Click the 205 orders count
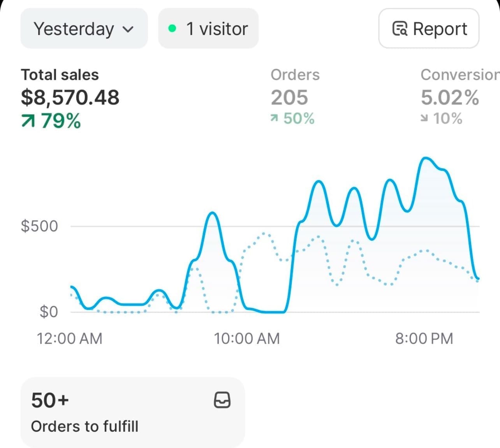The height and width of the screenshot is (448, 500). (289, 97)
